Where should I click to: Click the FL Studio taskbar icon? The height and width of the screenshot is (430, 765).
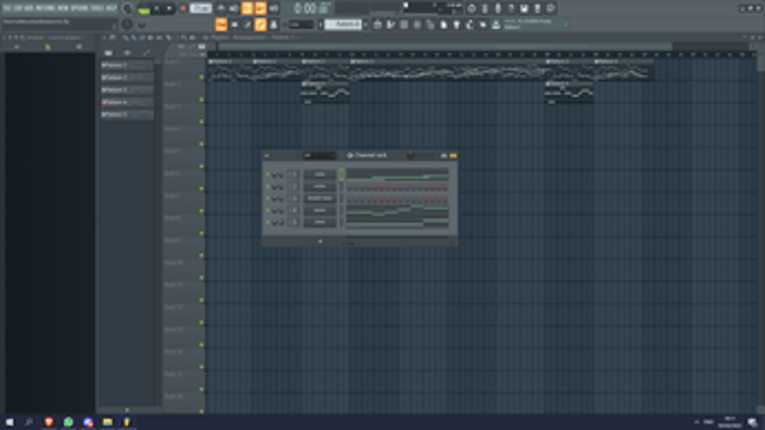(x=127, y=422)
